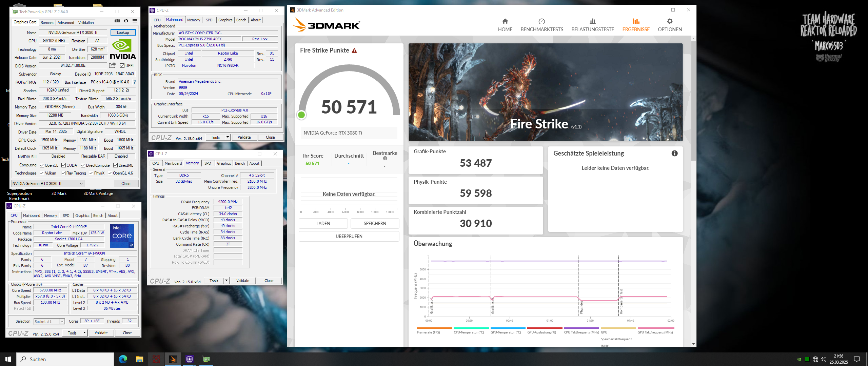Open the volume control in system tray
868x366 pixels.
[824, 359]
